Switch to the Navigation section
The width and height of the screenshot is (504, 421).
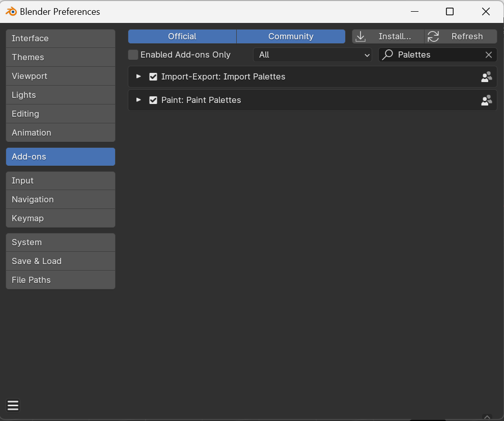click(x=61, y=200)
